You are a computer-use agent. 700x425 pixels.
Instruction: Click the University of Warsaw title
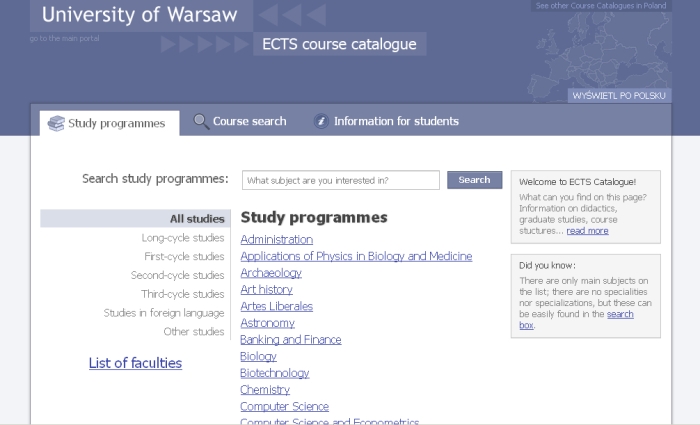139,15
